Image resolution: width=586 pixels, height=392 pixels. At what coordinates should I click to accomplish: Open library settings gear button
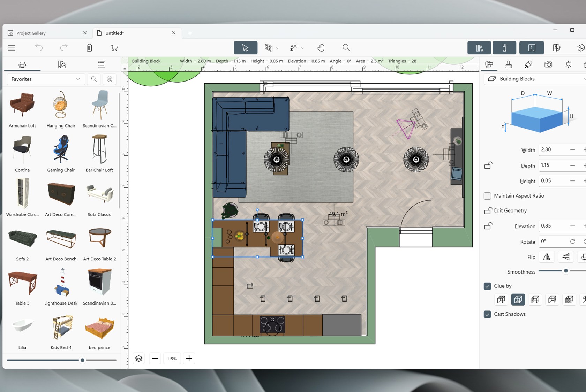click(x=110, y=79)
